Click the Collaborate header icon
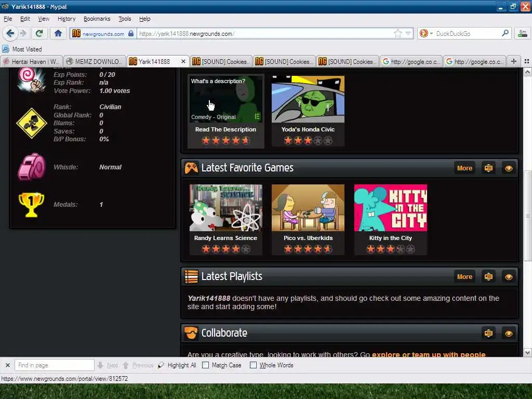The image size is (532, 399). 191,333
